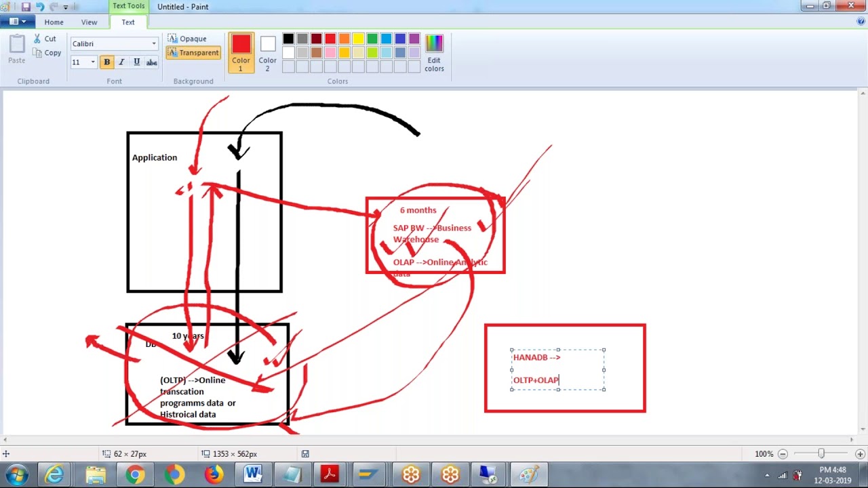Toggle Bold formatting
This screenshot has width=868, height=488.
(106, 62)
